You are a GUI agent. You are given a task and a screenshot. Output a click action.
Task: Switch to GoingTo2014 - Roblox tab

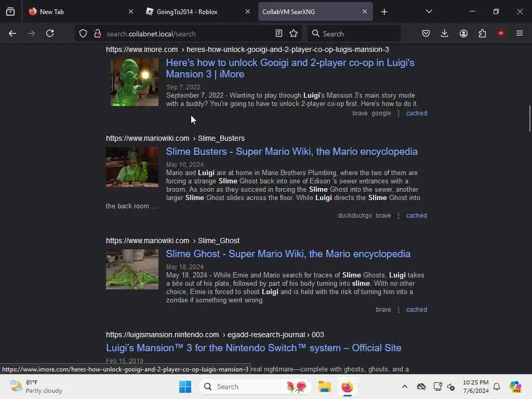(198, 11)
